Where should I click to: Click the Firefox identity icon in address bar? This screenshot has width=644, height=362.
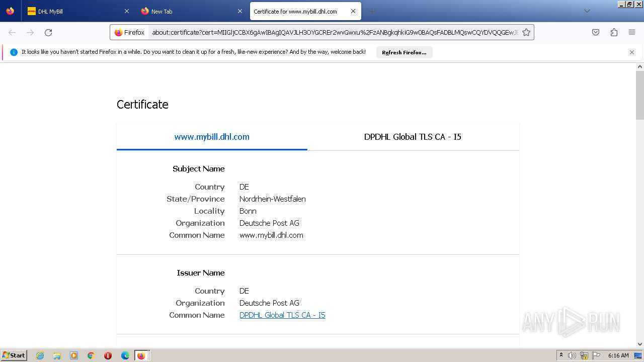tap(129, 32)
